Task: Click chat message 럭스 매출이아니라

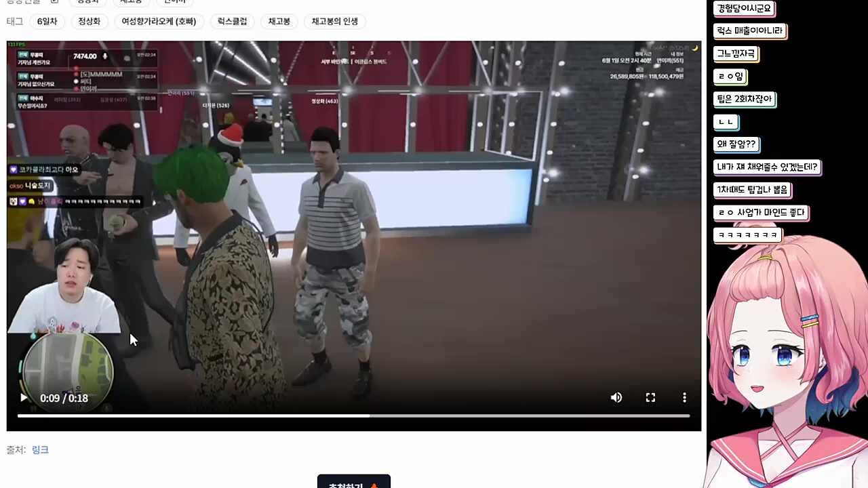Action: pos(749,31)
